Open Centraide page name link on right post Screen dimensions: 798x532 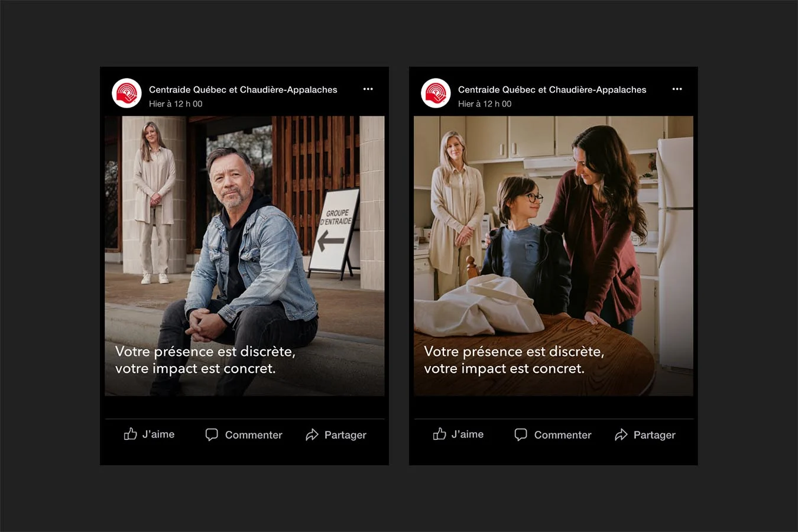pyautogui.click(x=552, y=90)
